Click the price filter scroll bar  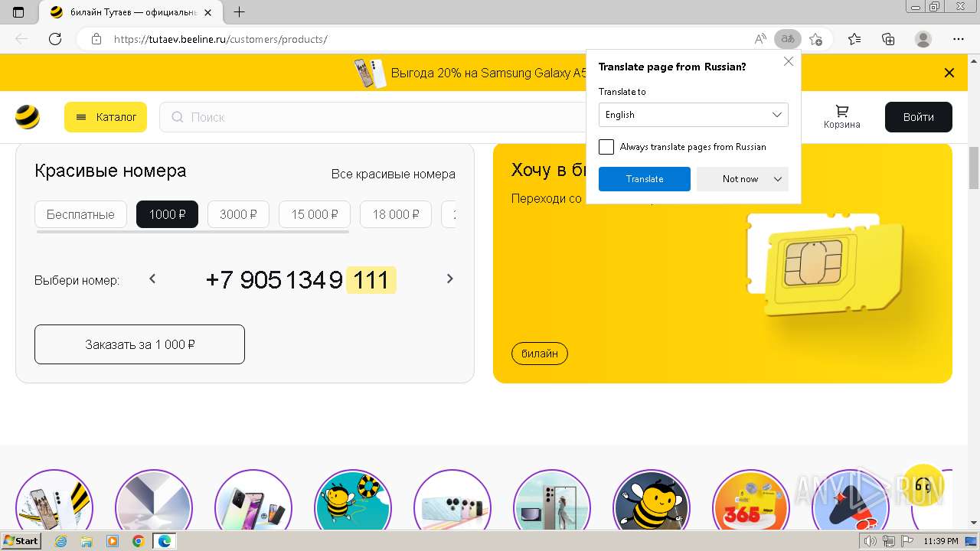point(193,231)
